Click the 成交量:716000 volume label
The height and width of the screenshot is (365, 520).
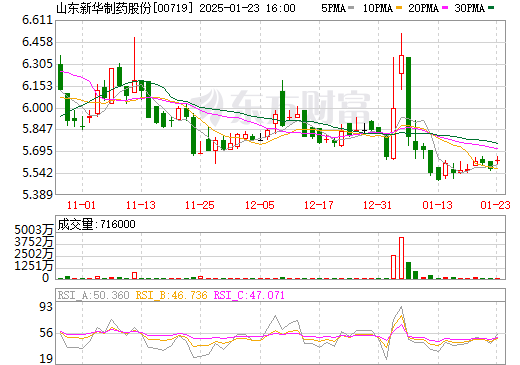96,224
